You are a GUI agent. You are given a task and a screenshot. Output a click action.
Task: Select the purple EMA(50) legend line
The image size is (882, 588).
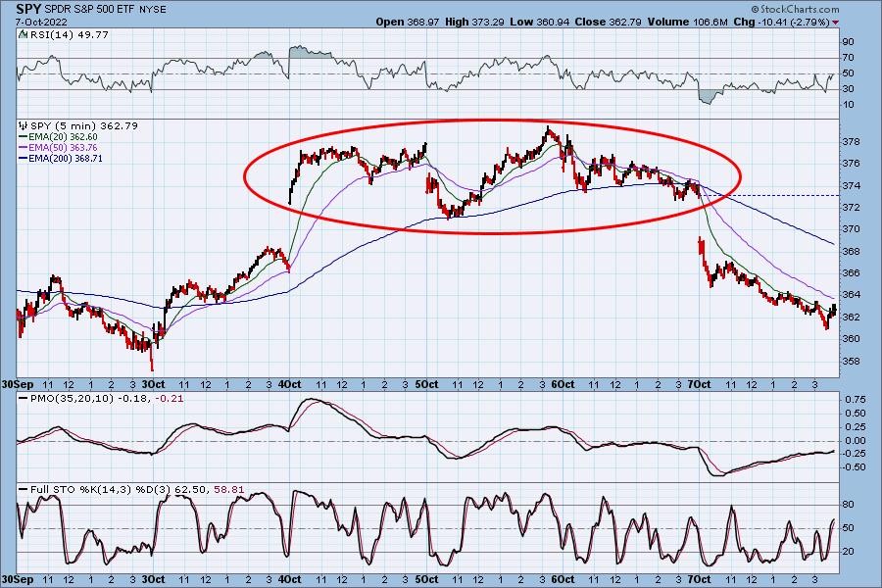[24, 147]
